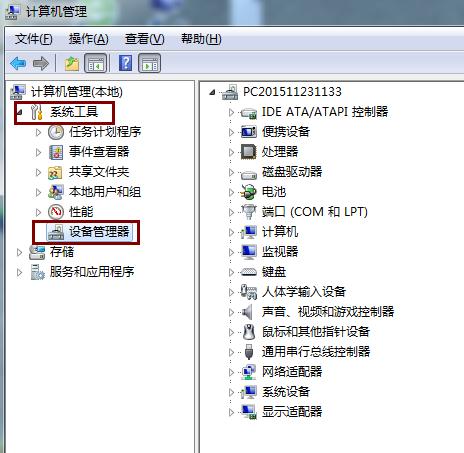This screenshot has height=453, width=464.
Task: Click the Help question mark toolbar icon
Action: coord(125,63)
